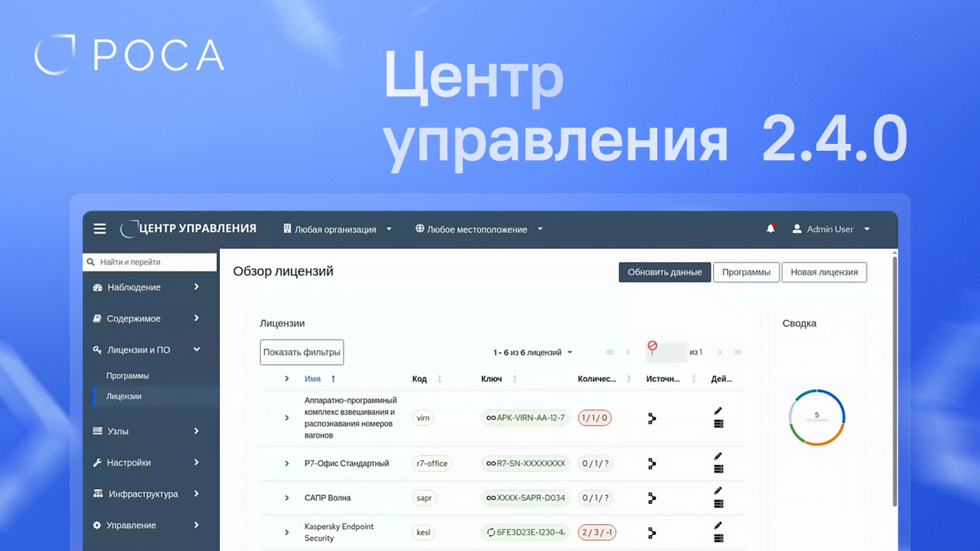Click the Настройки wrench icon
Image resolution: width=980 pixels, height=551 pixels.
[x=97, y=462]
